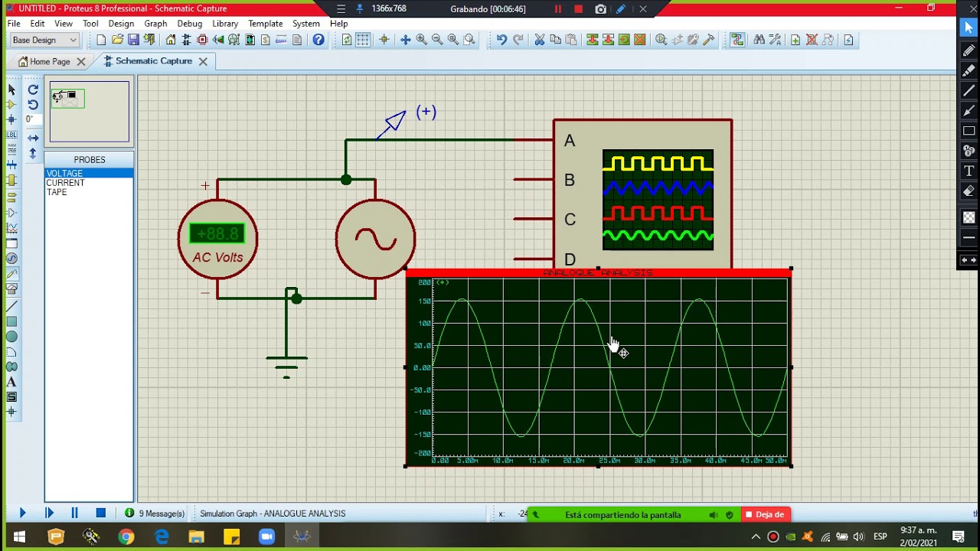Screen dimensions: 980x551
Task: Click the Pan/Center view arrows icon
Action: [405, 40]
